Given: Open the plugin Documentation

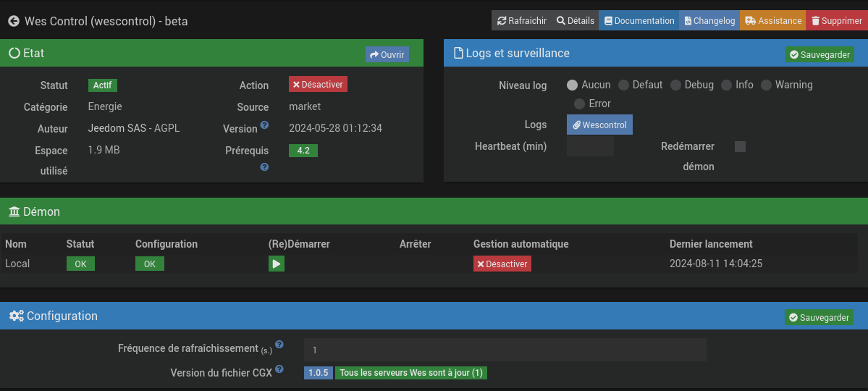Looking at the screenshot, I should pos(639,21).
